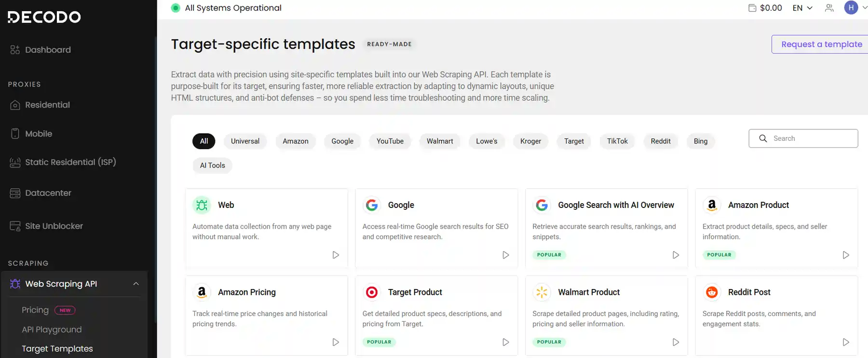Viewport: 868px width, 358px height.
Task: Filter templates by Target
Action: click(x=574, y=141)
